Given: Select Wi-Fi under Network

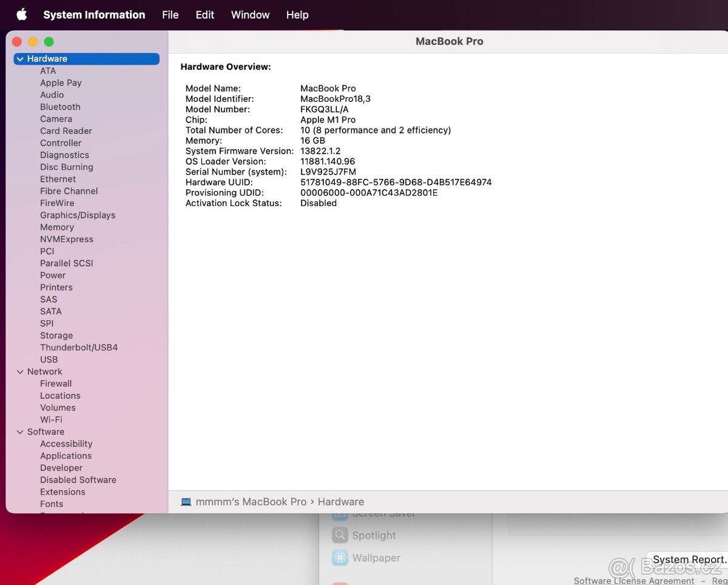Looking at the screenshot, I should click(x=51, y=420).
